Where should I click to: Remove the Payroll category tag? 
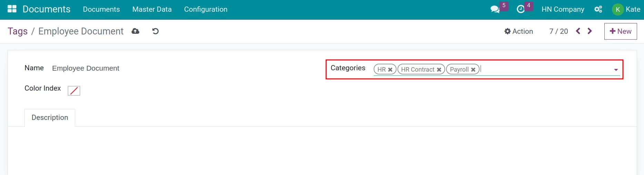473,70
